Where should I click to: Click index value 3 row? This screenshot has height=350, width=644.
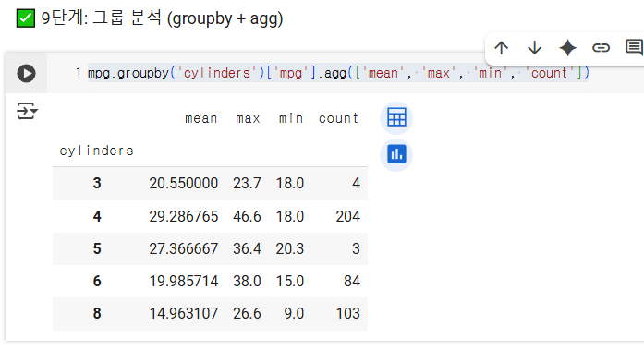pos(97,184)
